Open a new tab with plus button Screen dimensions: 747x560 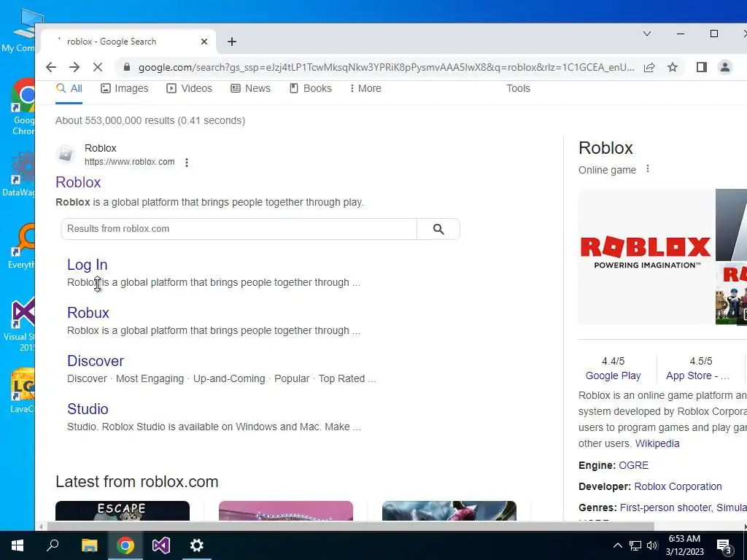[232, 42]
